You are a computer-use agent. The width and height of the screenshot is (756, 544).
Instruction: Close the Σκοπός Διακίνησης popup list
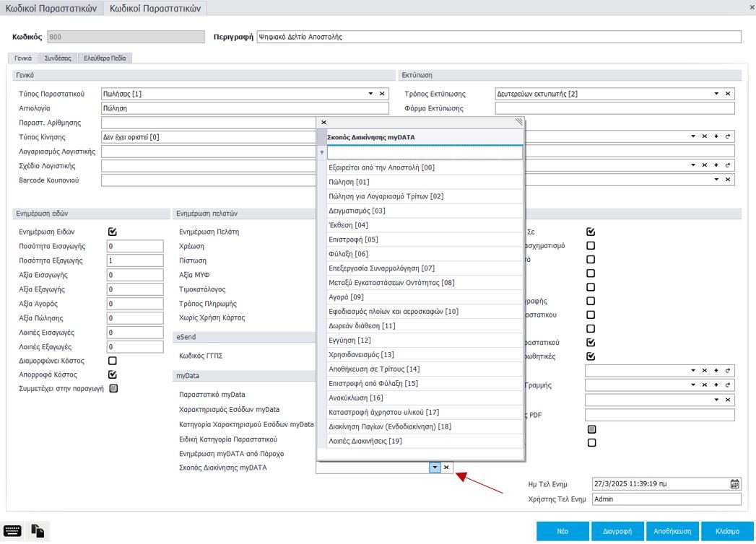pyautogui.click(x=323, y=123)
